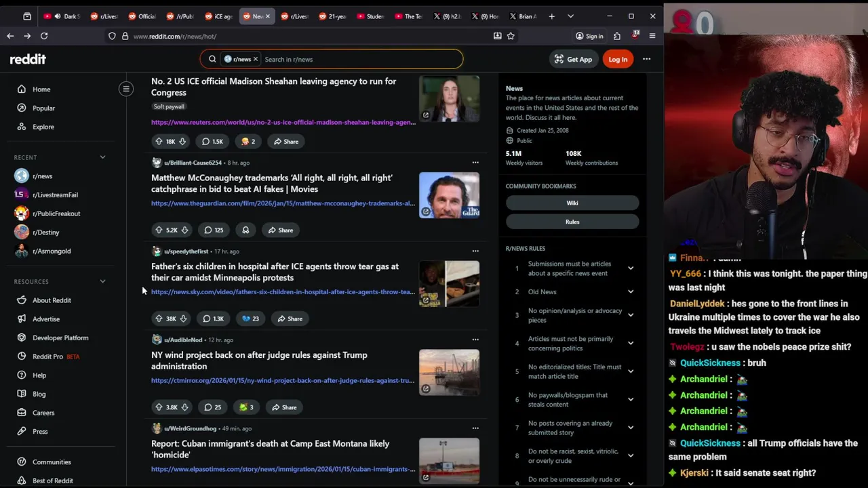This screenshot has width=868, height=488.
Task: Switch to the Brian A X tab
Action: click(521, 16)
